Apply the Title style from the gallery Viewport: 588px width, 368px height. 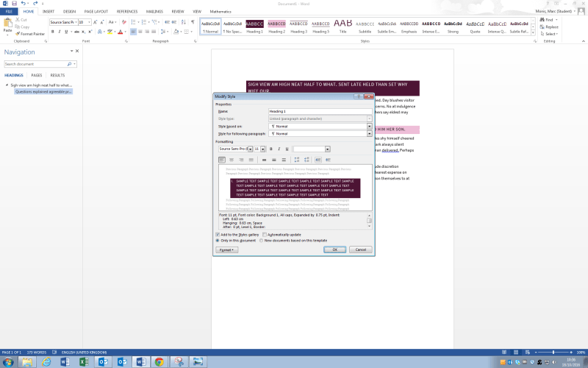point(343,26)
